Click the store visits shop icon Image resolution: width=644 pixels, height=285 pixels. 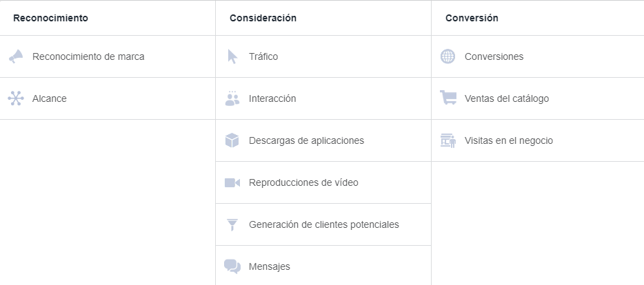pyautogui.click(x=448, y=140)
